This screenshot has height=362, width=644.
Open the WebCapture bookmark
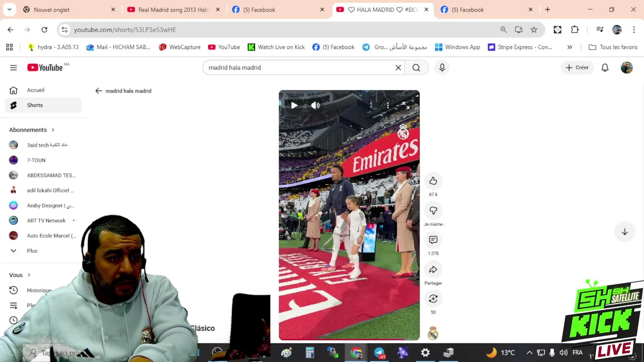point(179,47)
